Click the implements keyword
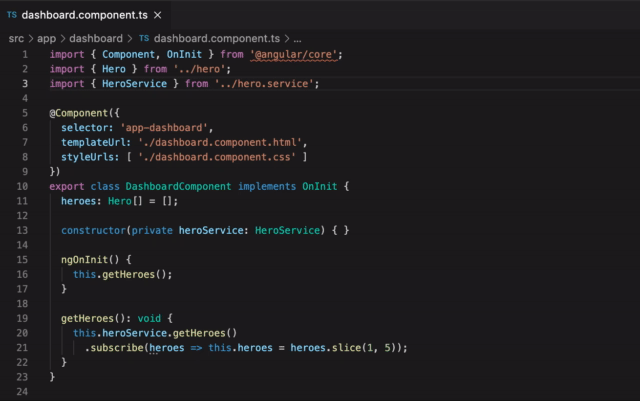This screenshot has width=640, height=401. coord(267,187)
